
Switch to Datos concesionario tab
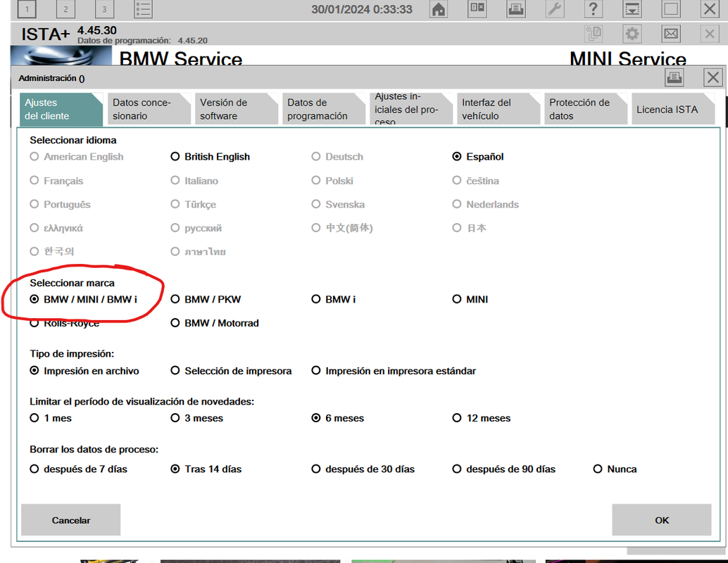(149, 109)
